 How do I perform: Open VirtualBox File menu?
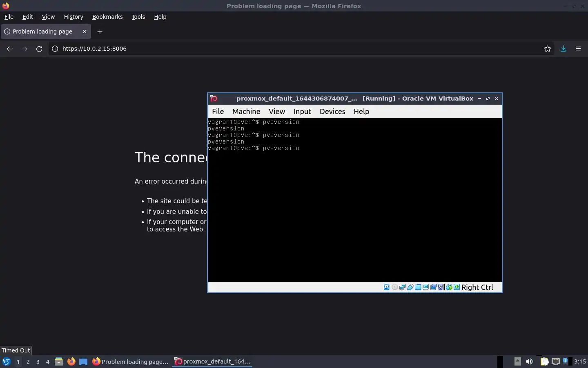click(x=218, y=112)
